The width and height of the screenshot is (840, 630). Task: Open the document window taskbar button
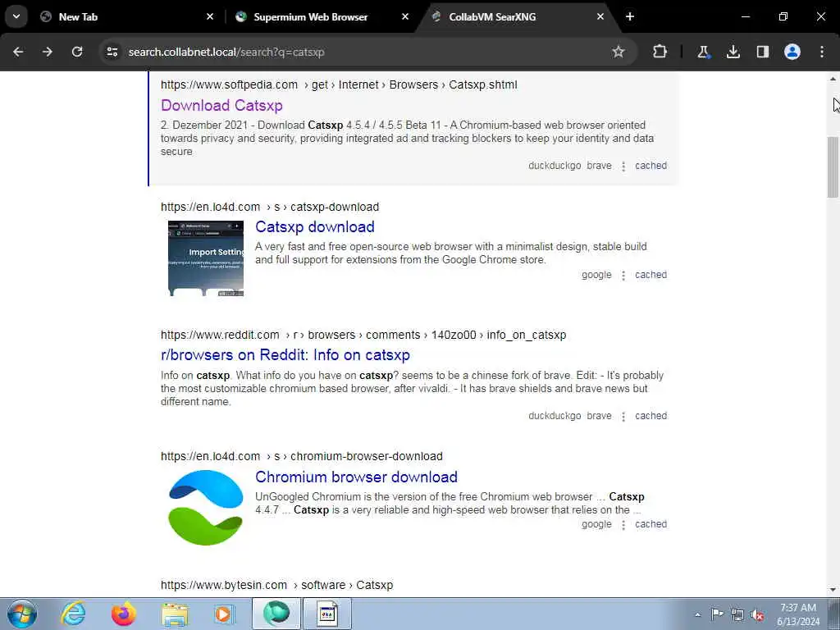click(327, 614)
